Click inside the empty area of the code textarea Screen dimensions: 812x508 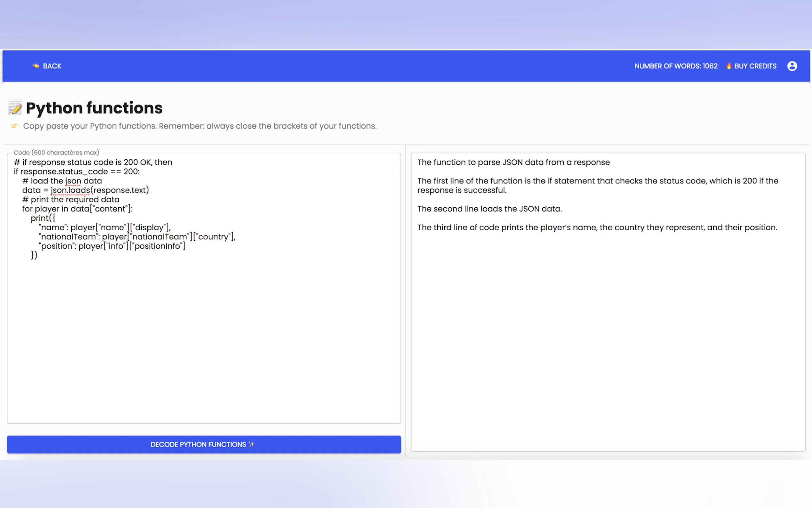204,336
